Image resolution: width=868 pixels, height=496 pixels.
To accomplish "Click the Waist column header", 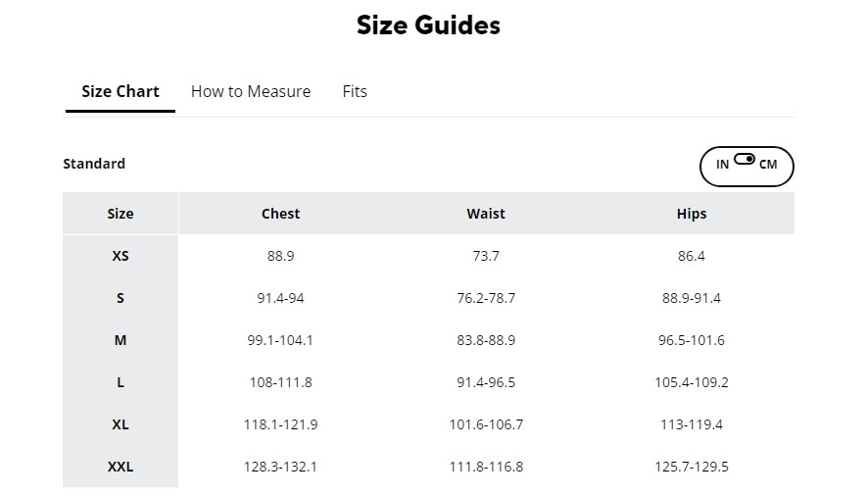I will click(486, 214).
